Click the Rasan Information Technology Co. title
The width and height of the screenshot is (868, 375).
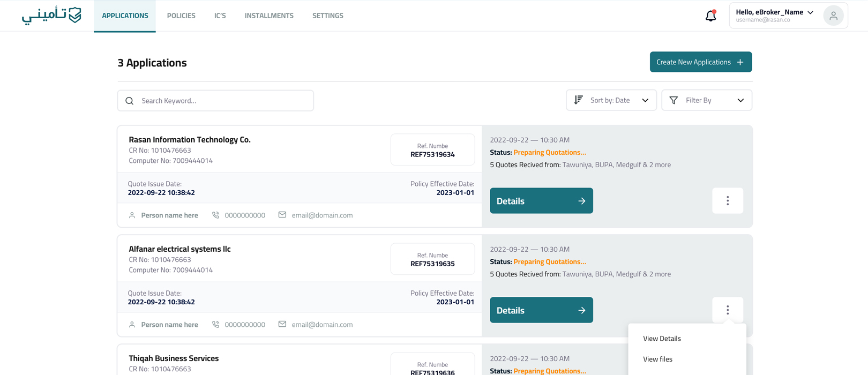point(190,139)
